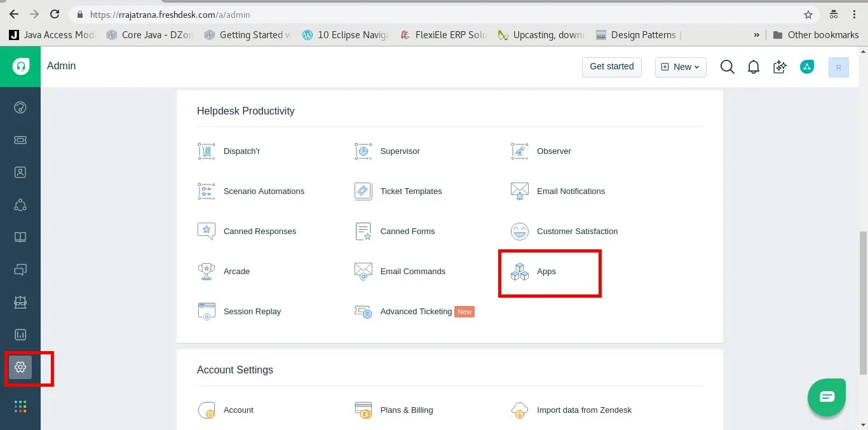The width and height of the screenshot is (868, 430).
Task: Click the search magnifier icon
Action: click(728, 67)
